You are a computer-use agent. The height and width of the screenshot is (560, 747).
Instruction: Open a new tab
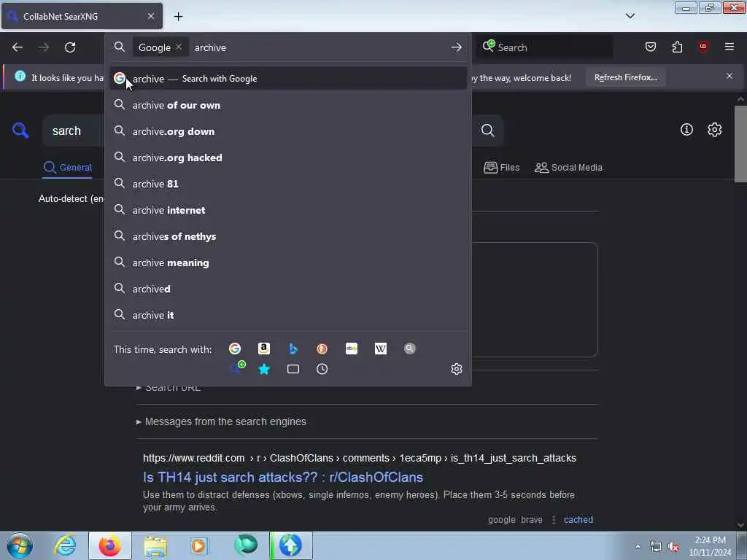178,17
